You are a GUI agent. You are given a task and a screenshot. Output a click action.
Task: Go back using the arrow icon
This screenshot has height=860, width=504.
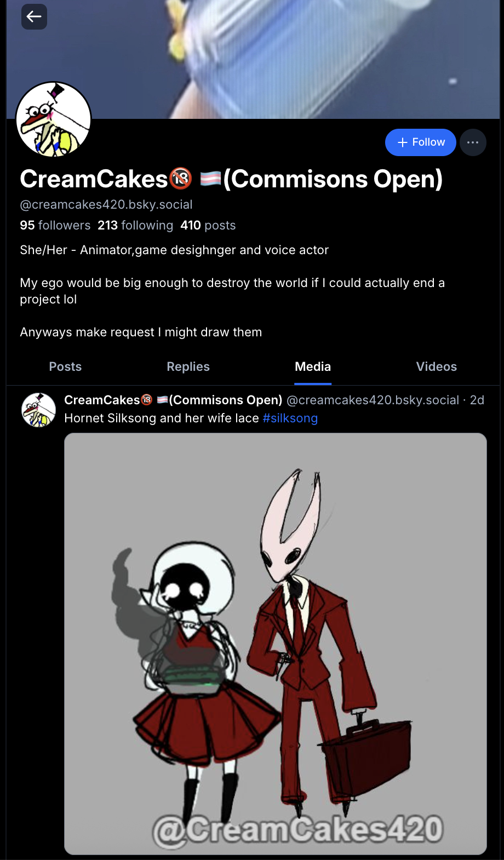pos(34,16)
